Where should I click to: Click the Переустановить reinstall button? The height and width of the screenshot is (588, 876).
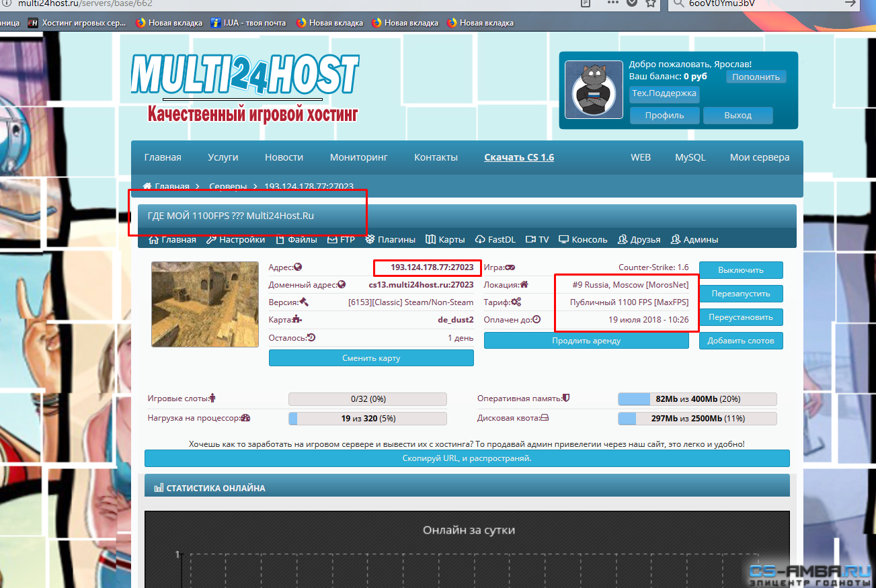click(741, 317)
